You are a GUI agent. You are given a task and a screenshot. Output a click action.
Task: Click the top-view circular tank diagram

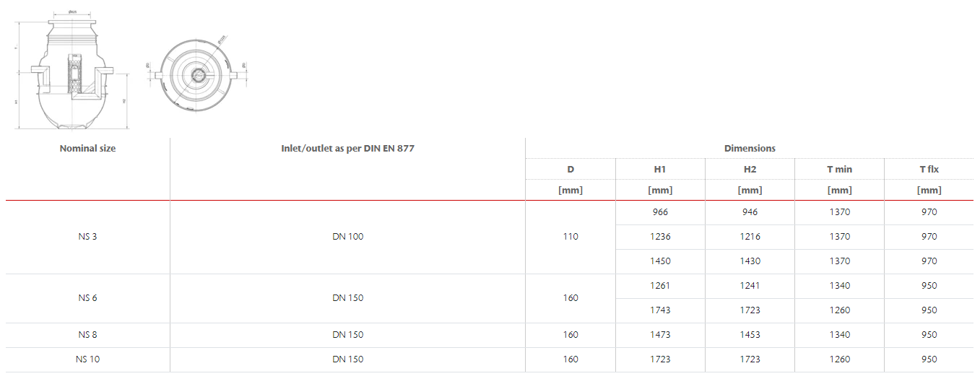coord(196,74)
